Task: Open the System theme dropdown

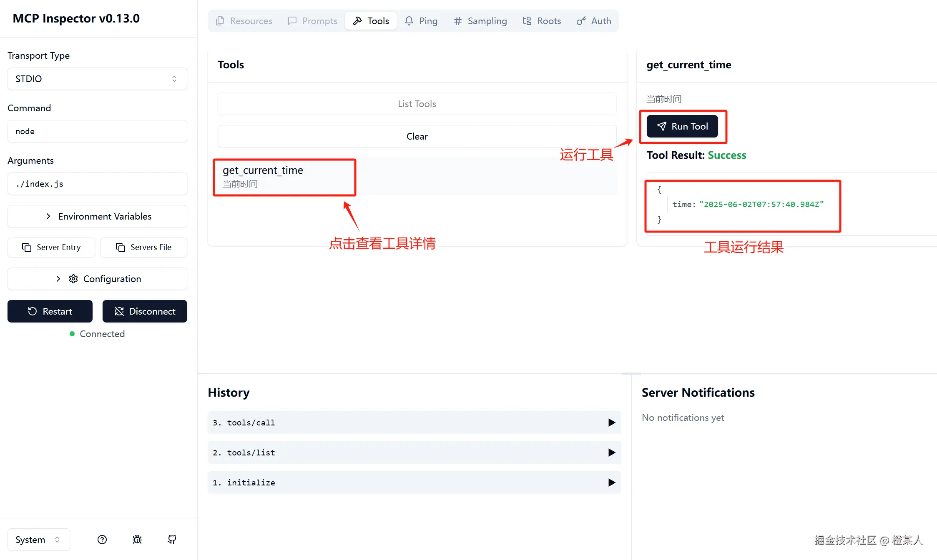Action: click(x=38, y=540)
